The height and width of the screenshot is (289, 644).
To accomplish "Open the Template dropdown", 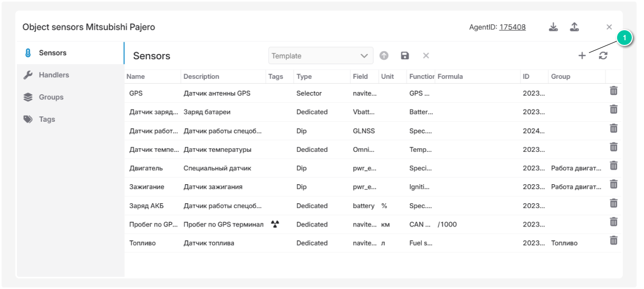I will (x=321, y=56).
